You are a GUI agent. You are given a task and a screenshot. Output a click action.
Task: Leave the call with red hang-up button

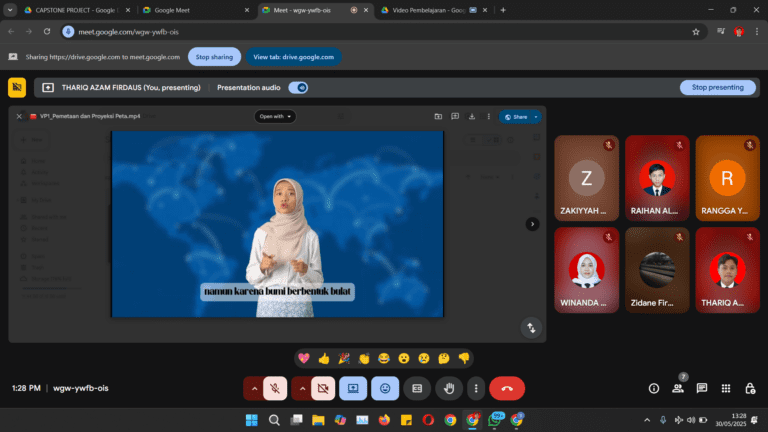pyautogui.click(x=507, y=388)
